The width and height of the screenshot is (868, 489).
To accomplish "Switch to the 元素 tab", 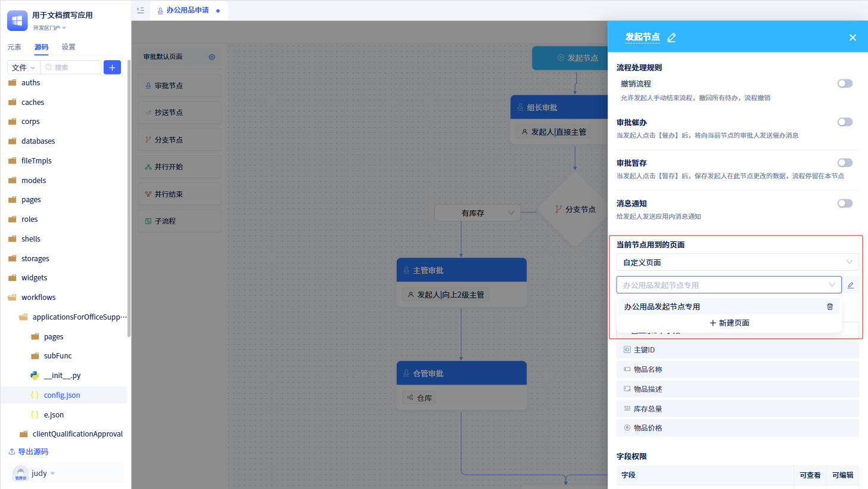I will [x=14, y=47].
